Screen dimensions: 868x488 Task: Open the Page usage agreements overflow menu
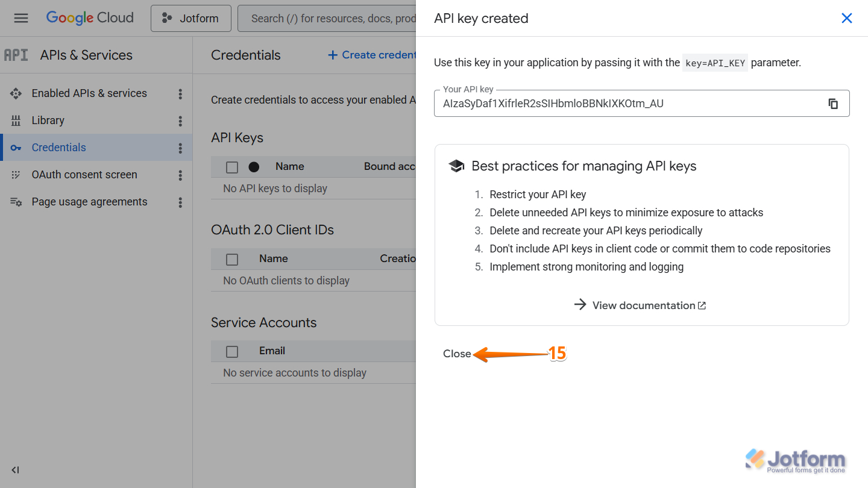click(x=180, y=202)
